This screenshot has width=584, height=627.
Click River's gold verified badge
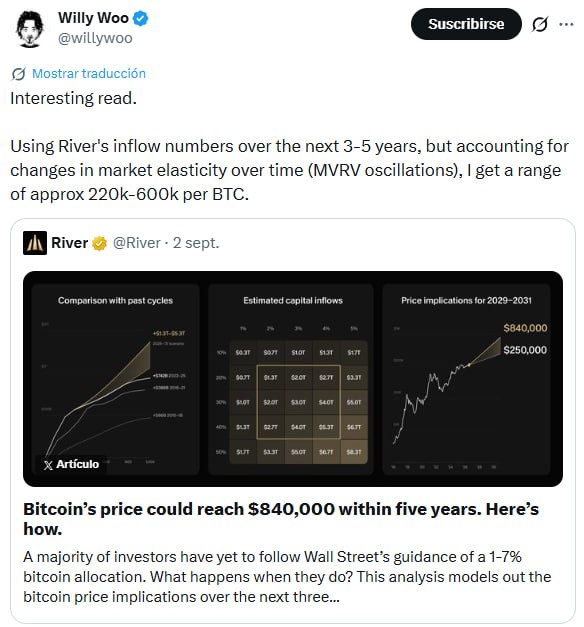click(x=99, y=243)
